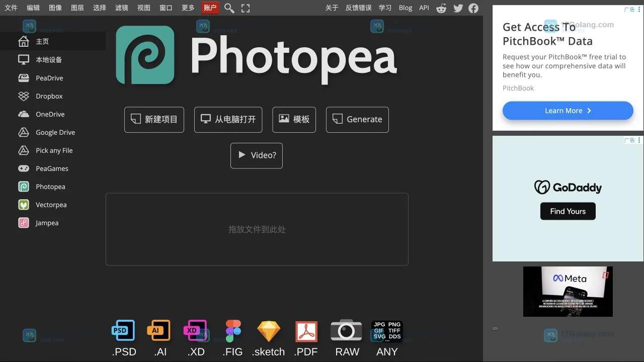The height and width of the screenshot is (362, 644).
Task: Click the search magnifier icon
Action: tap(229, 8)
